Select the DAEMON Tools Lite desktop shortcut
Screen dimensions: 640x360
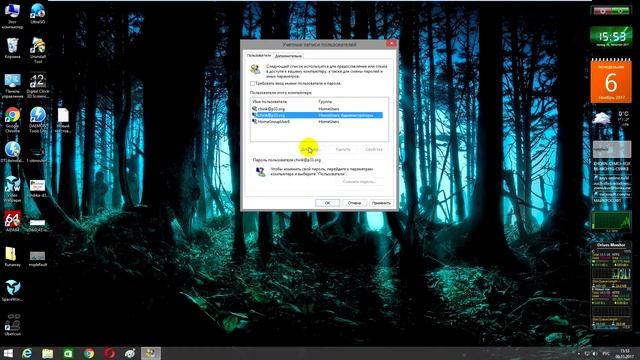(x=38, y=120)
